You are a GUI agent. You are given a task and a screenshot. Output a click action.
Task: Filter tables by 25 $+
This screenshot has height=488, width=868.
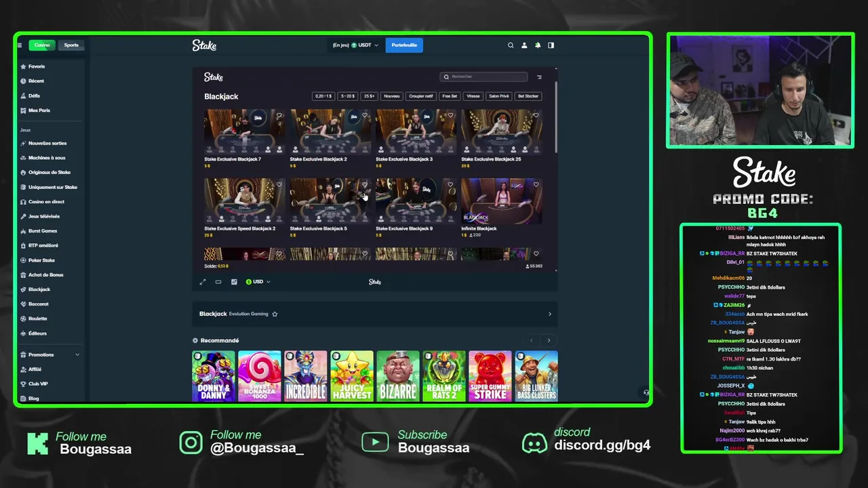(x=370, y=96)
